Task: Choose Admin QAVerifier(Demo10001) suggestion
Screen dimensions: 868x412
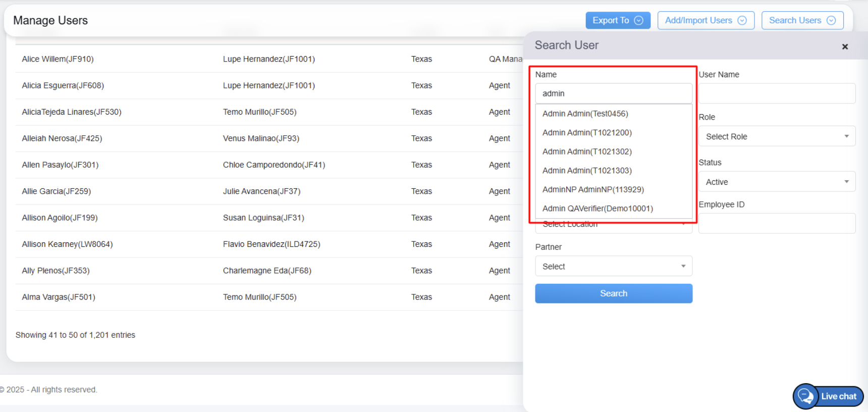Action: pos(598,209)
